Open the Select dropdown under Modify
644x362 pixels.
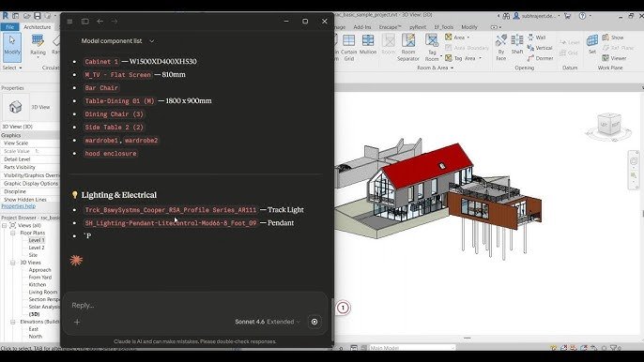point(12,68)
